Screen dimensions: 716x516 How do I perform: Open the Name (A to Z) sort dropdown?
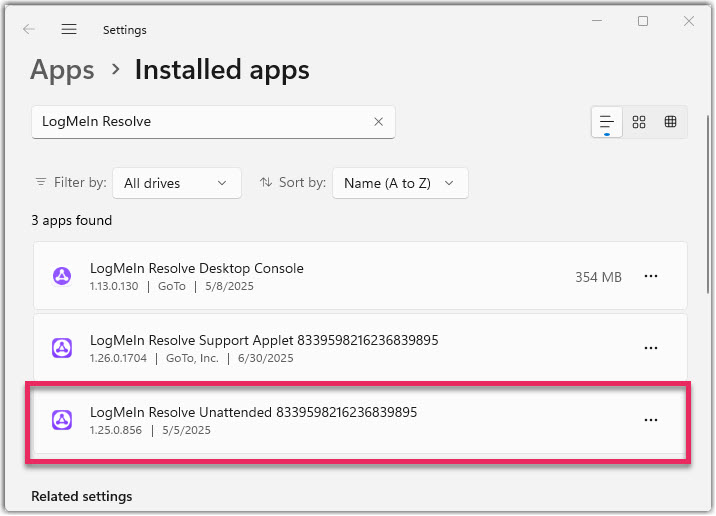tap(400, 183)
